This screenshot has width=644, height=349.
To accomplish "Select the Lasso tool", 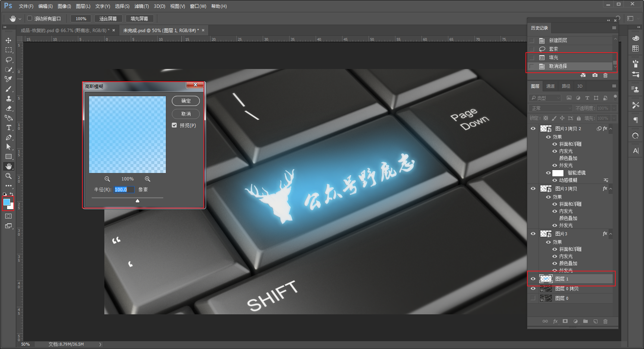I will tap(9, 60).
